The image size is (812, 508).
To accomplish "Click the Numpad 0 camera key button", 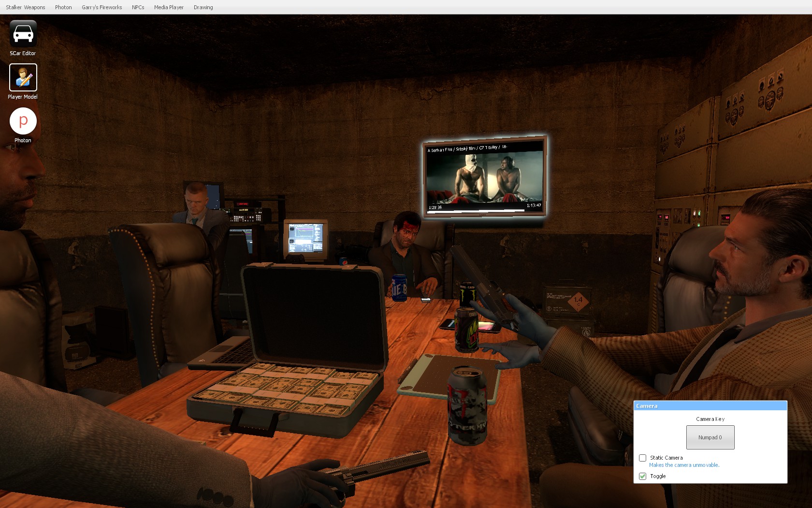I will (710, 437).
